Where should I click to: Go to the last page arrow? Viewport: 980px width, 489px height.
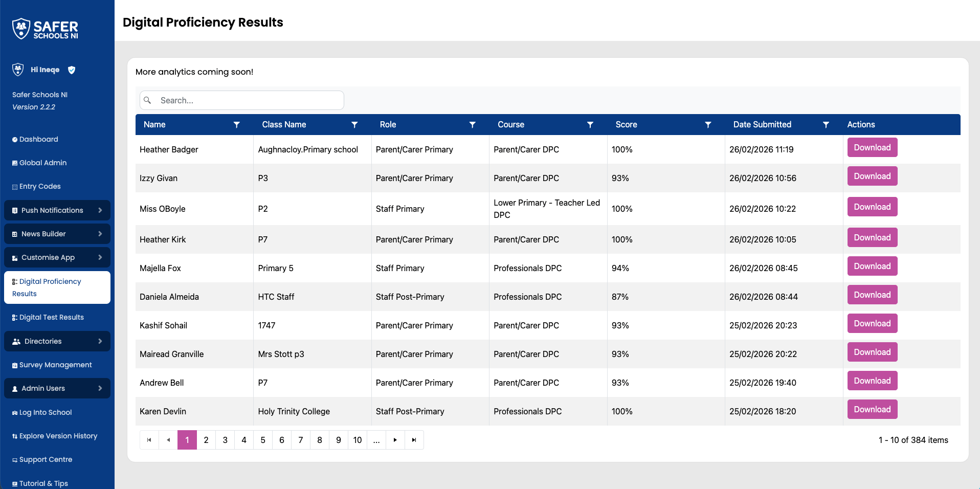point(414,440)
